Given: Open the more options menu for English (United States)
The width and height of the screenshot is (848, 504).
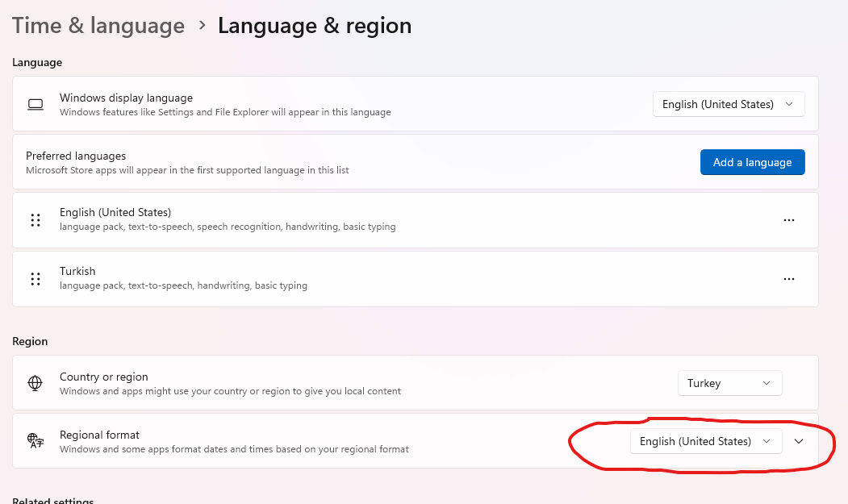Looking at the screenshot, I should click(x=789, y=220).
